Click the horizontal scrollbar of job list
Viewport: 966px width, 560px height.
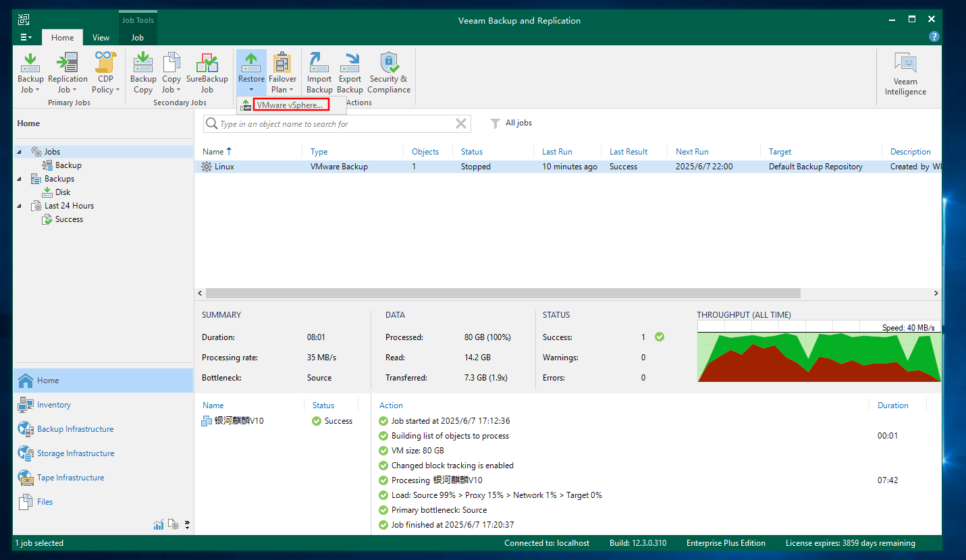coord(503,293)
